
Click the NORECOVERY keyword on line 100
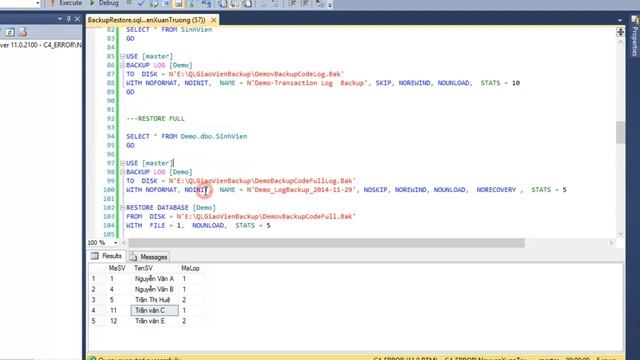(496, 190)
